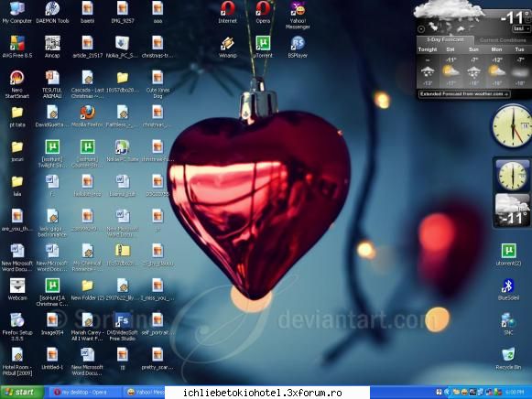Open the My Computer desktop icon

17,12
